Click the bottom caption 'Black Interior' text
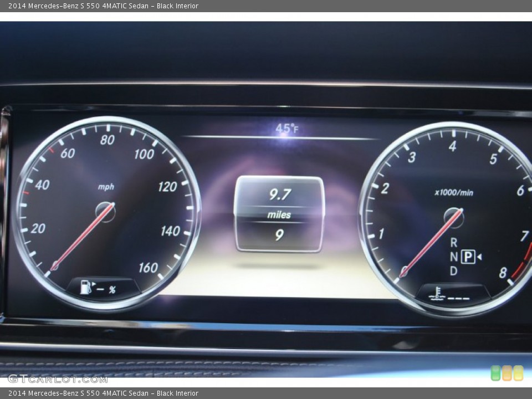Screen dimensions: 532x399 [x=177, y=393]
